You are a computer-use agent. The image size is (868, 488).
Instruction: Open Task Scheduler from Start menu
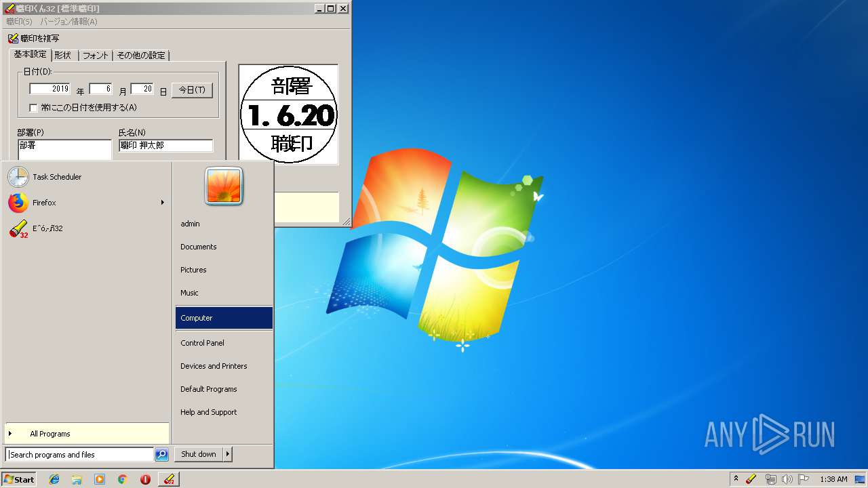pos(85,177)
